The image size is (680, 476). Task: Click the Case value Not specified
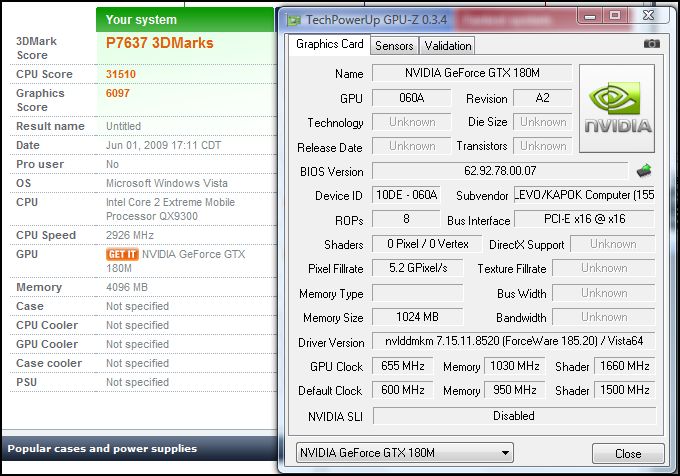coord(137,306)
